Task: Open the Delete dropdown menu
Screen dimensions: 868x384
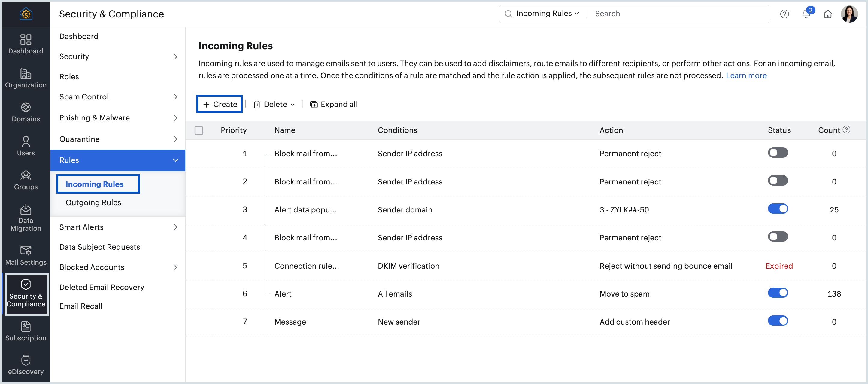Action: pos(274,105)
